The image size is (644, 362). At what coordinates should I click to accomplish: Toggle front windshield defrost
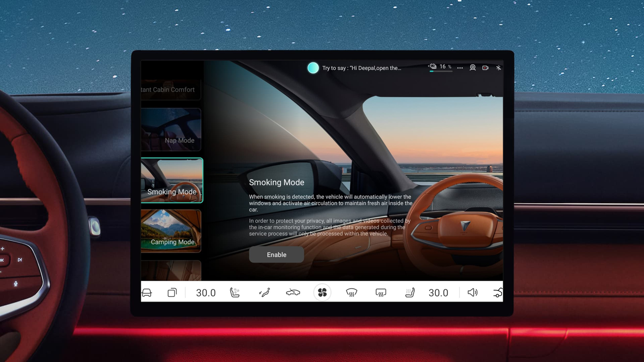352,293
